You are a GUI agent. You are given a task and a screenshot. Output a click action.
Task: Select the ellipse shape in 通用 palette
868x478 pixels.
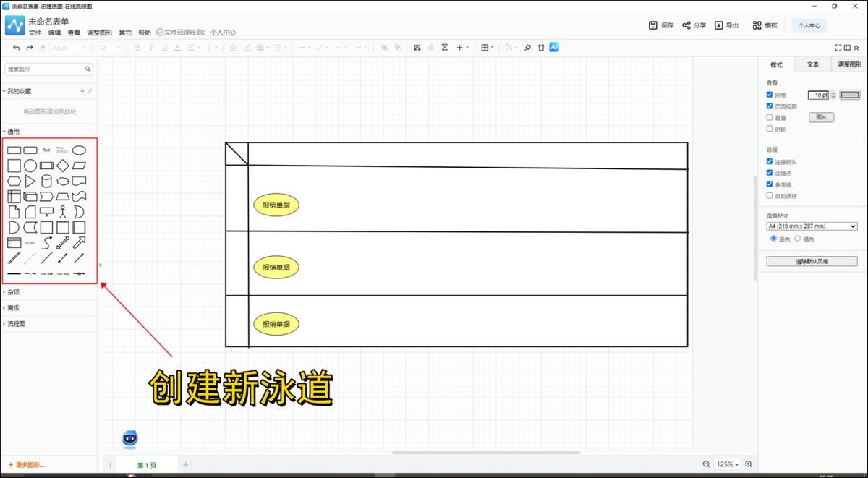pos(79,150)
